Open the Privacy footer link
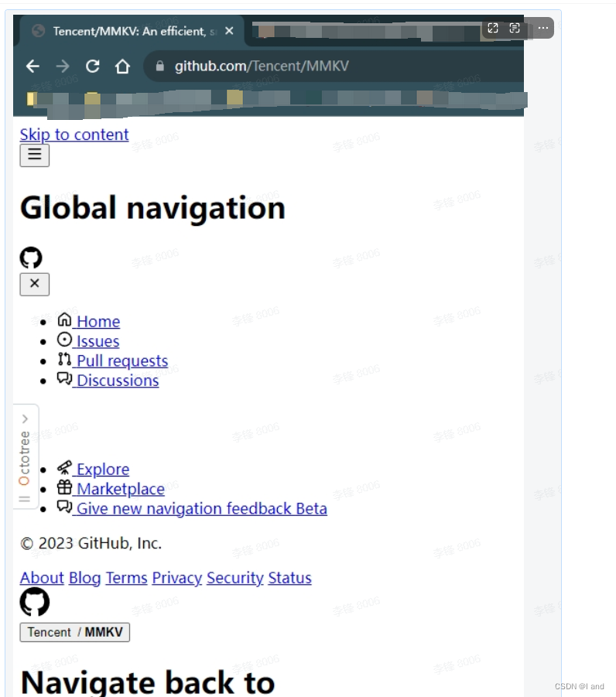The width and height of the screenshot is (616, 697). [x=177, y=577]
